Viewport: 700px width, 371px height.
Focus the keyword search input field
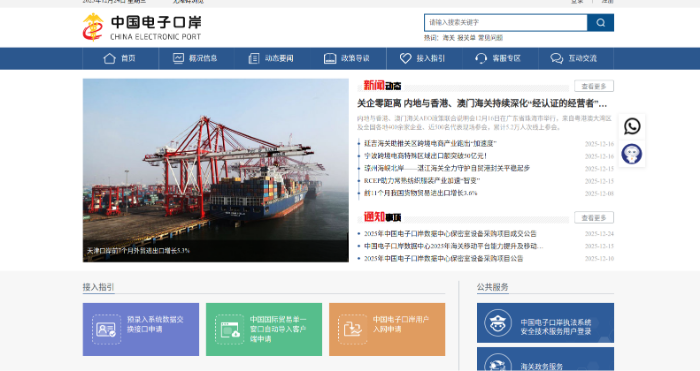[x=505, y=22]
